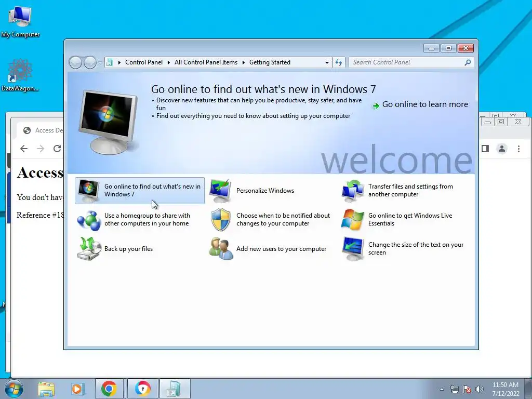Click Show desktop strip at taskbar end
The height and width of the screenshot is (399, 532).
click(x=528, y=389)
